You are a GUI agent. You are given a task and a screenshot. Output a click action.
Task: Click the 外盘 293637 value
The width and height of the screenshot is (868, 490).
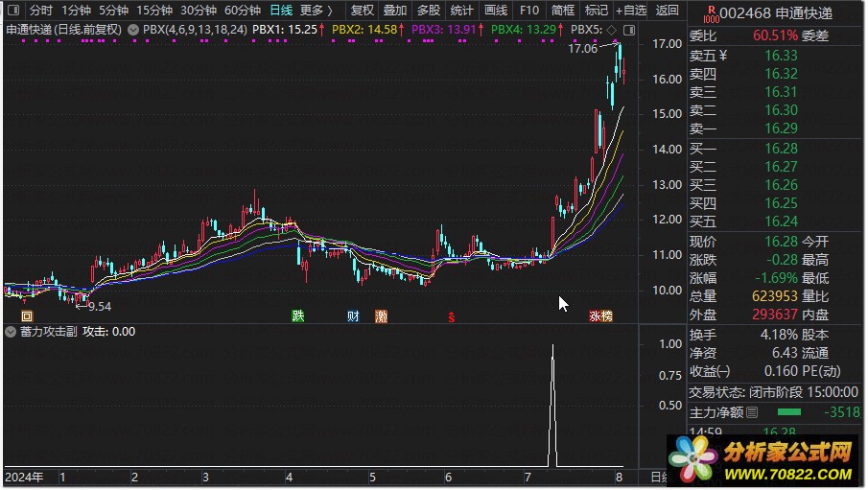(x=774, y=315)
